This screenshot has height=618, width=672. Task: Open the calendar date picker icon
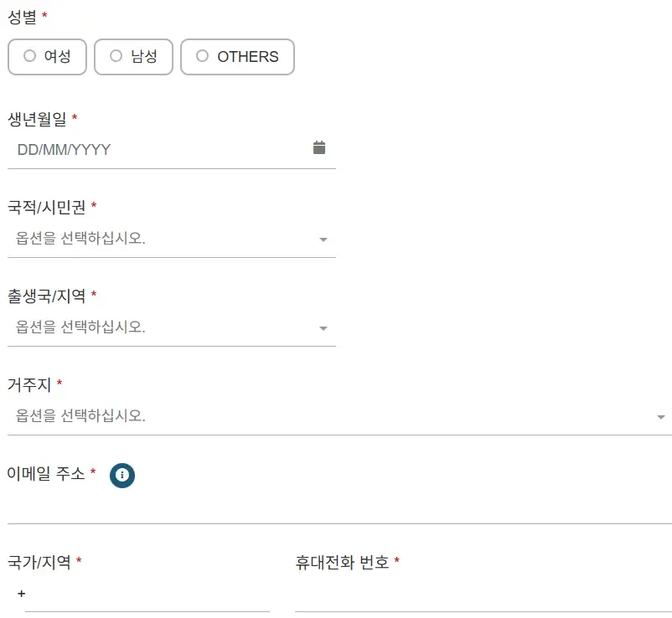[320, 147]
